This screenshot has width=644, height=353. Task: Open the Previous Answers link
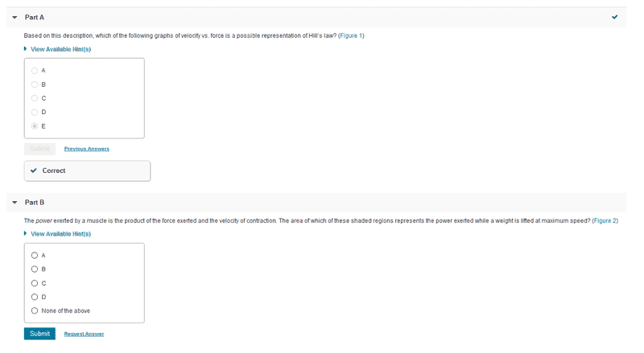click(86, 149)
